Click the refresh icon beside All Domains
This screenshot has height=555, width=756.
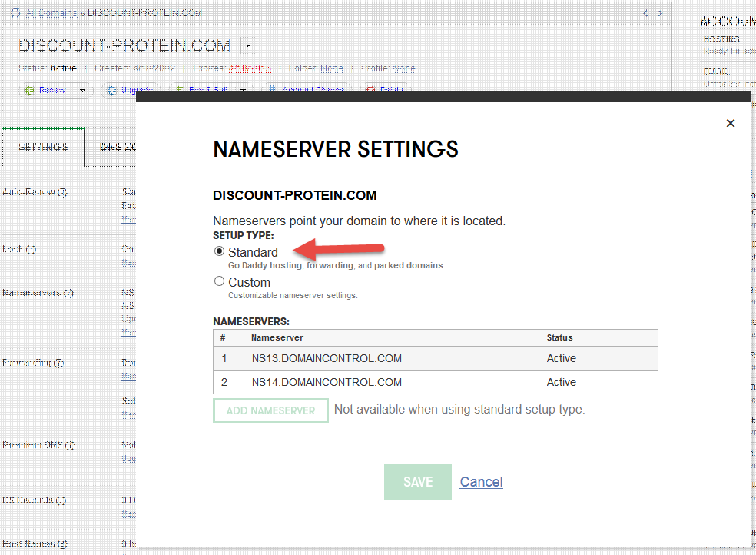pos(15,13)
